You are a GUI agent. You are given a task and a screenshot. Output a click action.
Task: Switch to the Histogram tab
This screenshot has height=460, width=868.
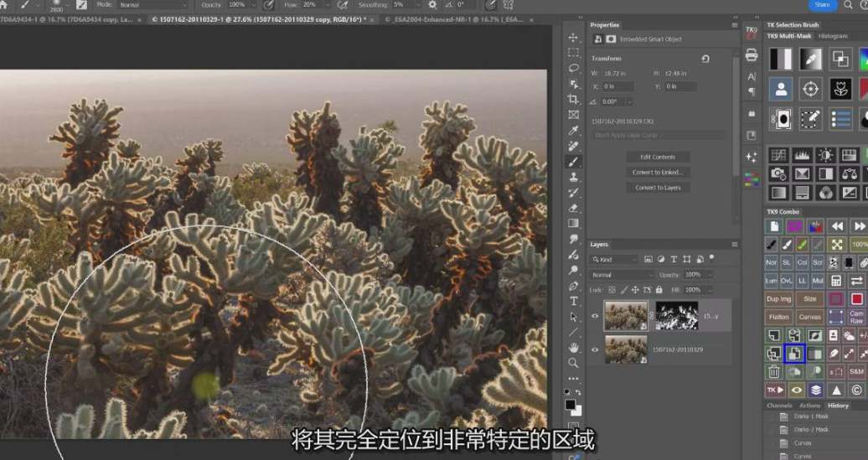click(833, 36)
